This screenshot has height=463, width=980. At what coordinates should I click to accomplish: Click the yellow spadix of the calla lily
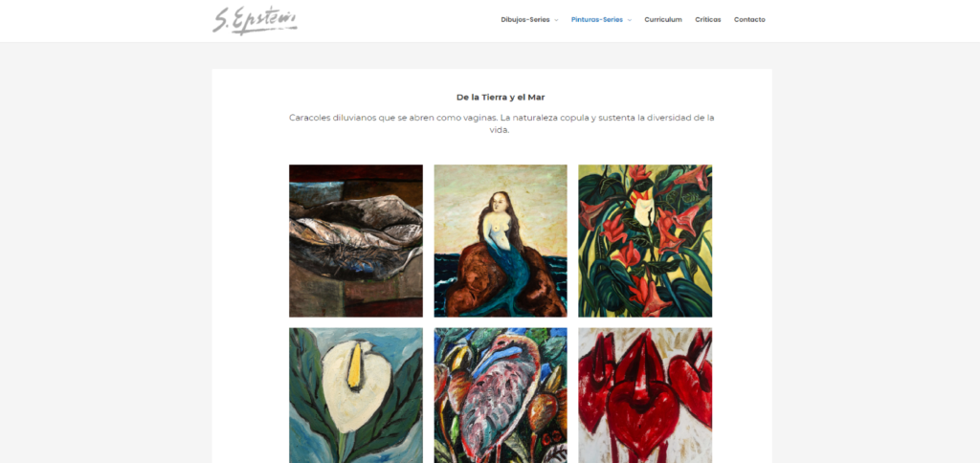tap(354, 367)
